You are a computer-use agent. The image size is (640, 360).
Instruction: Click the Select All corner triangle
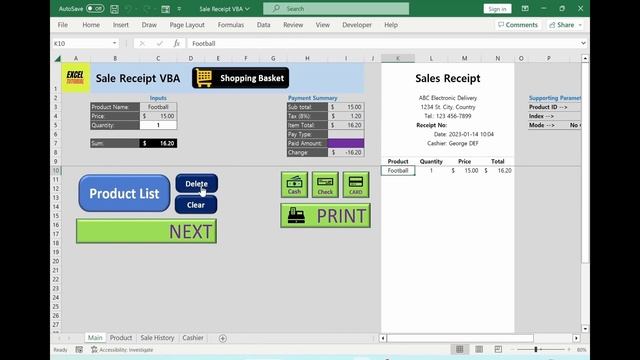click(x=58, y=58)
